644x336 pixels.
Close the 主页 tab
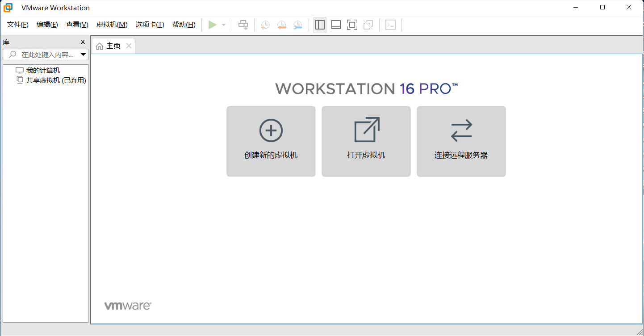click(x=129, y=46)
